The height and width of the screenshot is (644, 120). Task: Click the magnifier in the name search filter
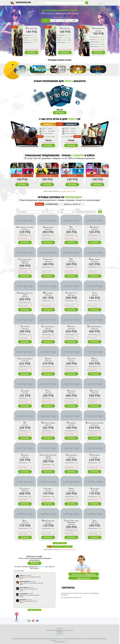[43, 212]
